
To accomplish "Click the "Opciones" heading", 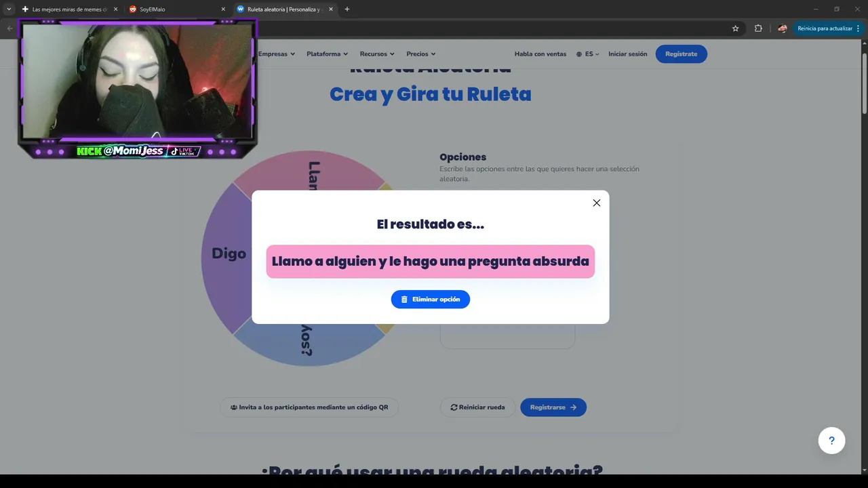I will [463, 157].
